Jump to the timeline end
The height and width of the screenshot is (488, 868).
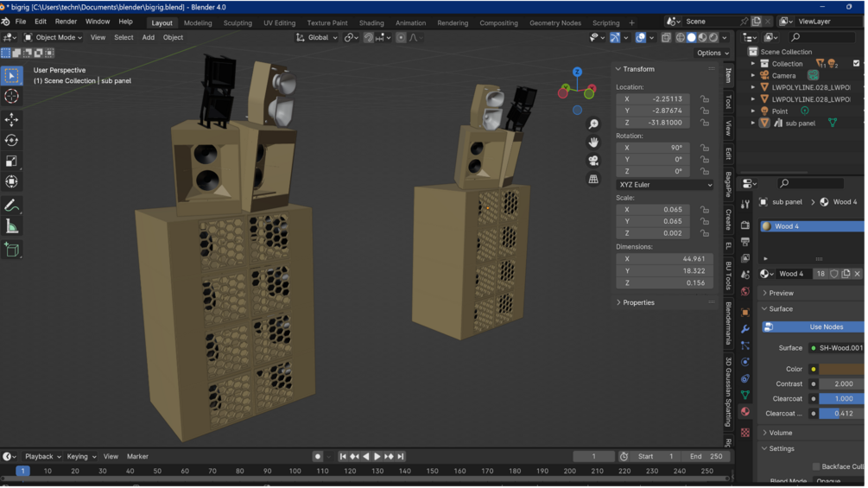coord(402,458)
